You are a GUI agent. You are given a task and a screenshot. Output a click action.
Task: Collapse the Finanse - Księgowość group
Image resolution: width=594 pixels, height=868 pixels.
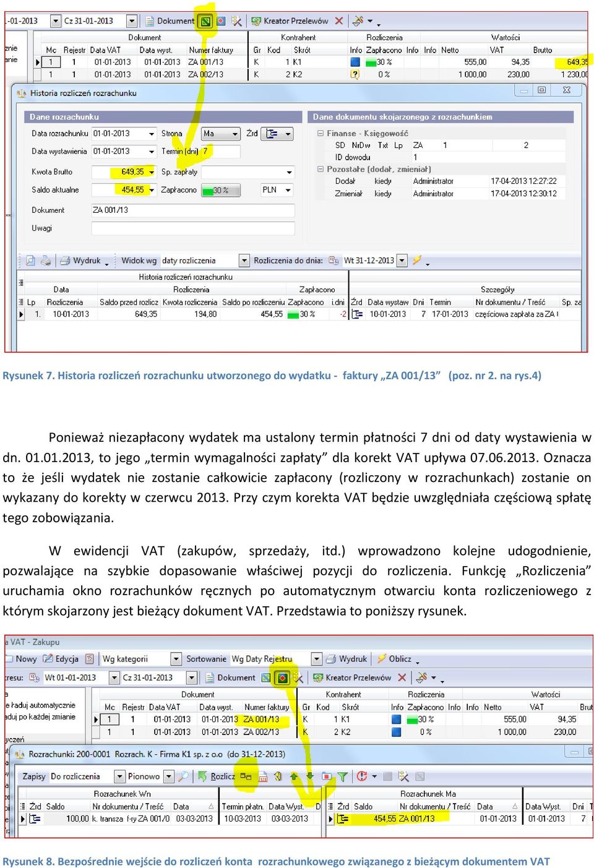[321, 133]
